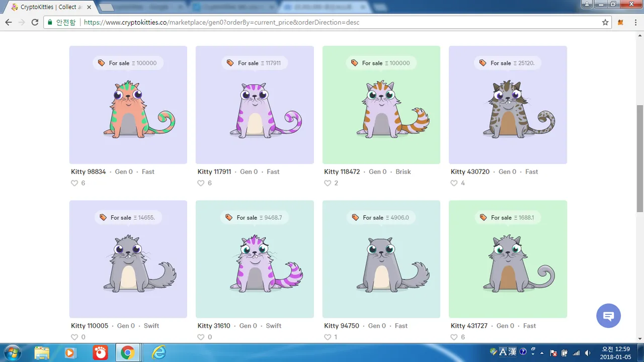
Task: Click the For sale 14655 price tag
Action: (x=128, y=217)
